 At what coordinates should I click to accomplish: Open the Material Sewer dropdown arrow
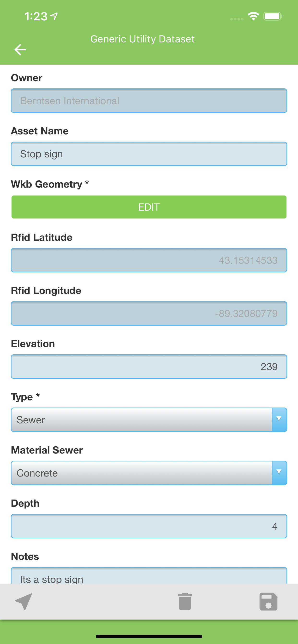tap(279, 473)
